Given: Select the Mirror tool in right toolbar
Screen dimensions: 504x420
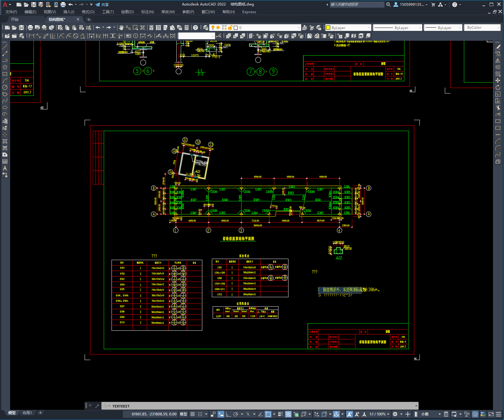Looking at the screenshot, I should [x=498, y=60].
